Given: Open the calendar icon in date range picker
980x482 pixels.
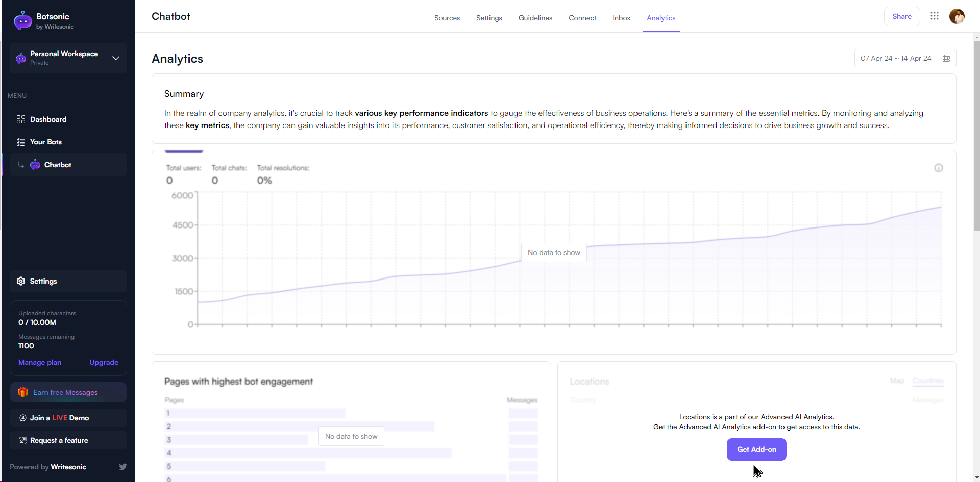Looking at the screenshot, I should click(x=947, y=58).
